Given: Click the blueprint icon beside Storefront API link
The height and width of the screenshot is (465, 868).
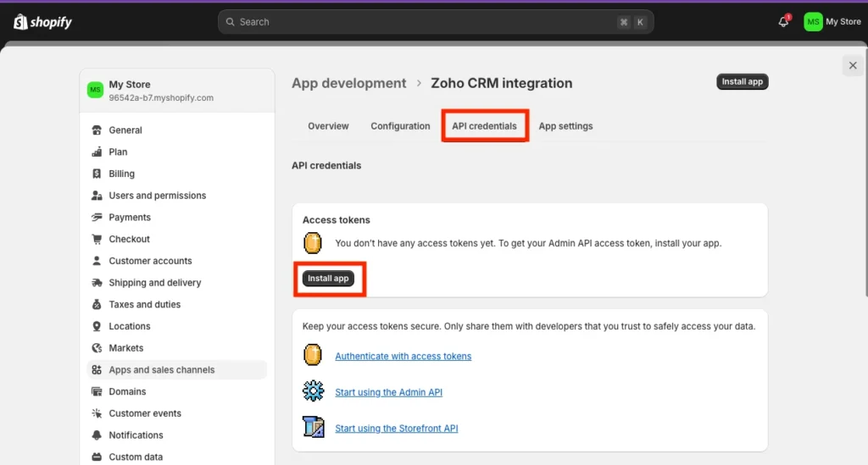Looking at the screenshot, I should [314, 427].
